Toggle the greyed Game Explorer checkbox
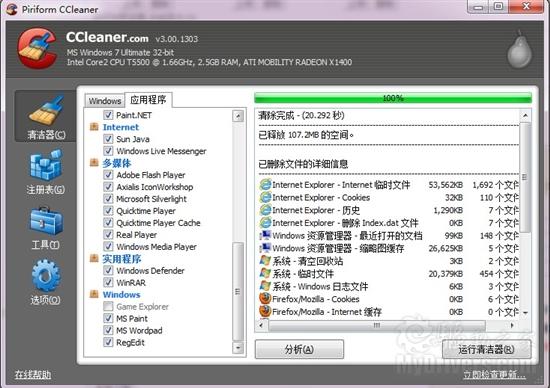 coord(108,306)
